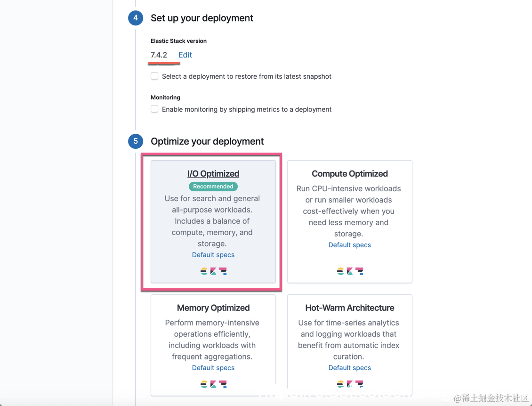The image size is (532, 406).
Task: Open Default specs in Memory Optimized card
Action: pyautogui.click(x=213, y=368)
